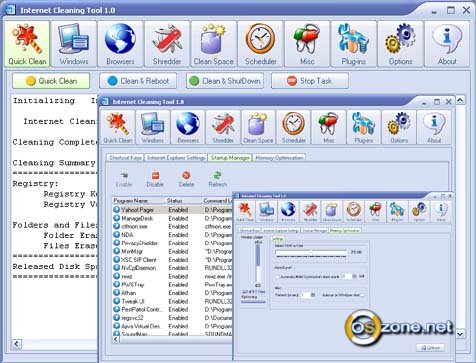Image resolution: width=476 pixels, height=363 pixels.
Task: Click the Program Name column header
Action: (x=138, y=201)
